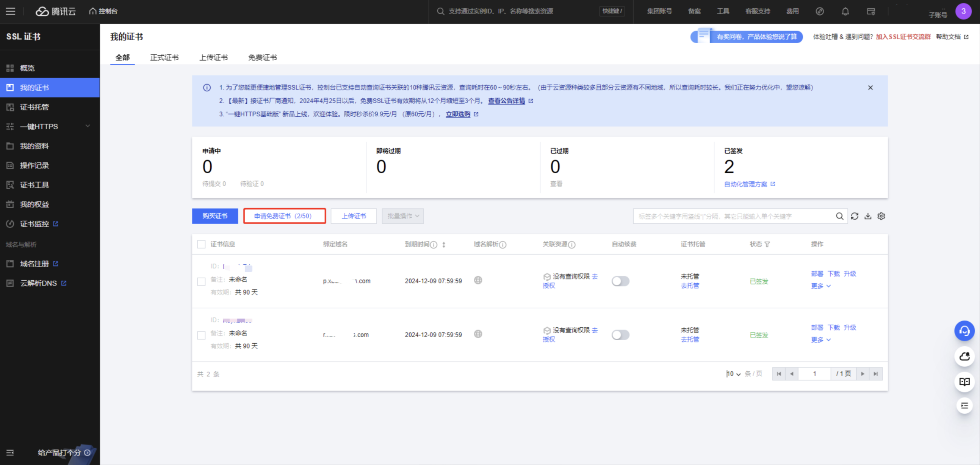Tick checkbox for first certificate row

[201, 281]
